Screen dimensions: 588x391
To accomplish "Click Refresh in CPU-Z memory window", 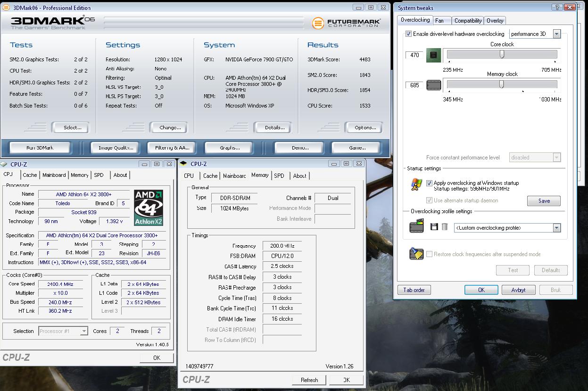I will tap(309, 380).
